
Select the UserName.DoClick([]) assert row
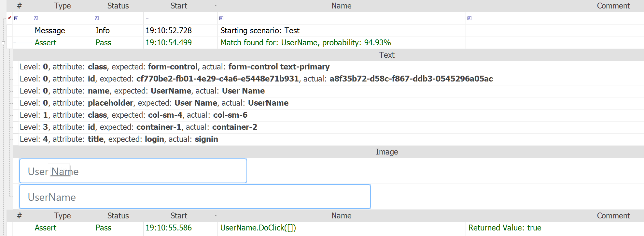[258, 228]
